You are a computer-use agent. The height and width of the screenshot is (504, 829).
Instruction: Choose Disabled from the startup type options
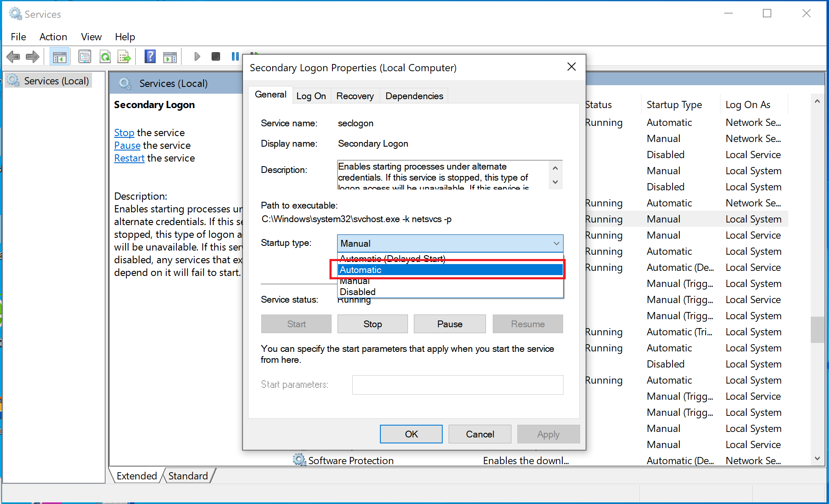point(357,292)
